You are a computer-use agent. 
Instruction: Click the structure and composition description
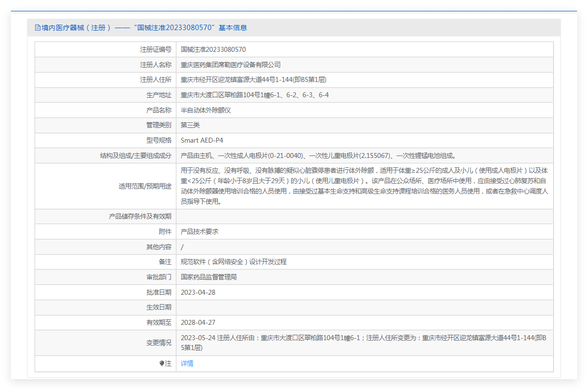coord(315,156)
